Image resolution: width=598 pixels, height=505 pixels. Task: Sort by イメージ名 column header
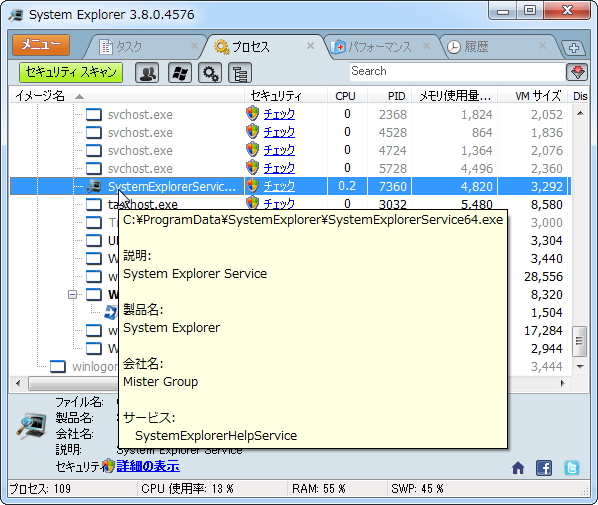(x=126, y=96)
